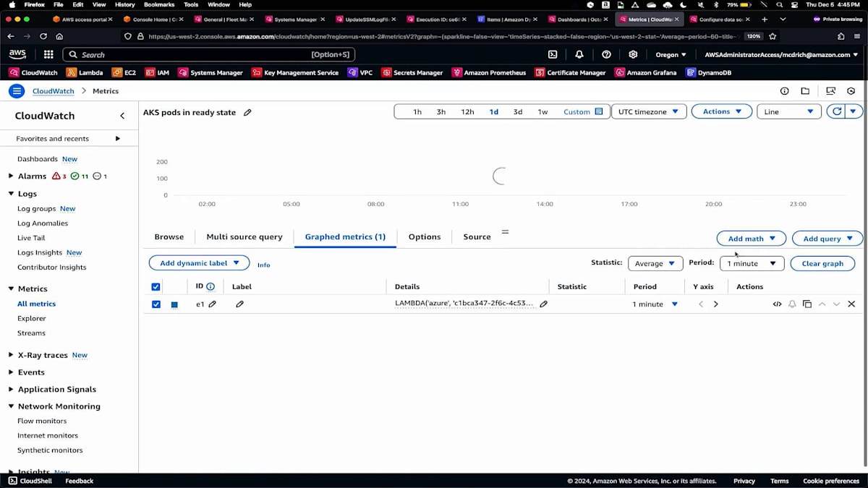Open Dashboards in sidebar
868x488 pixels.
[x=38, y=159]
